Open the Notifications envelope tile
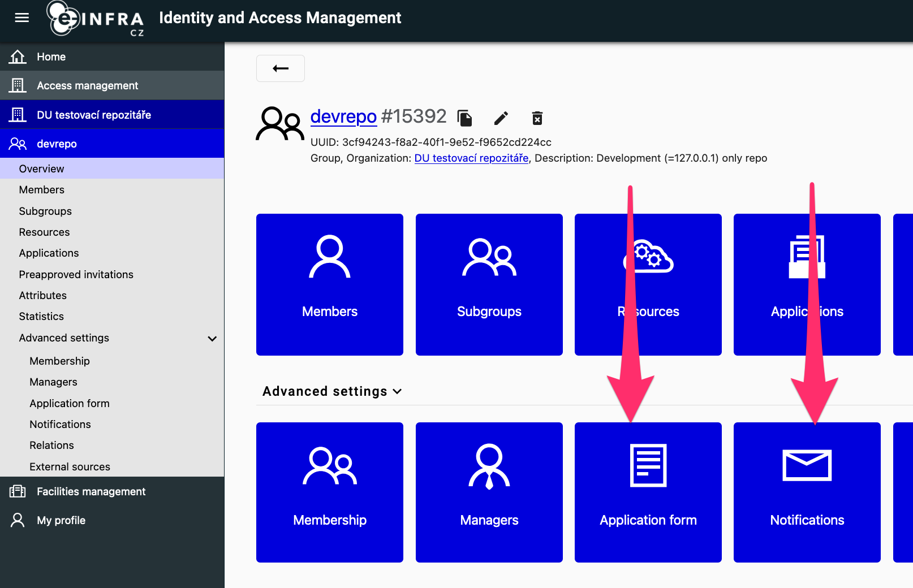This screenshot has height=588, width=913. coord(807,492)
